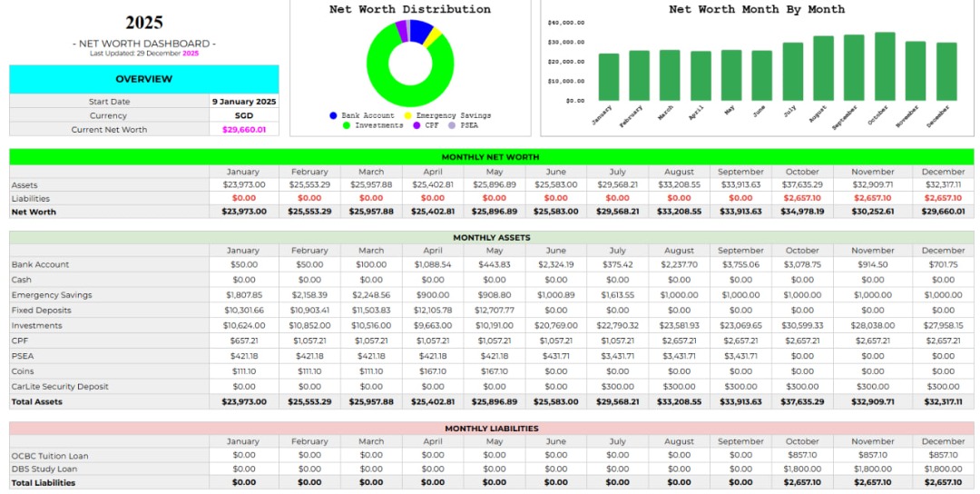This screenshot has width=980, height=494.
Task: Click the yellow Emergency Savings legend dot
Action: (x=409, y=116)
